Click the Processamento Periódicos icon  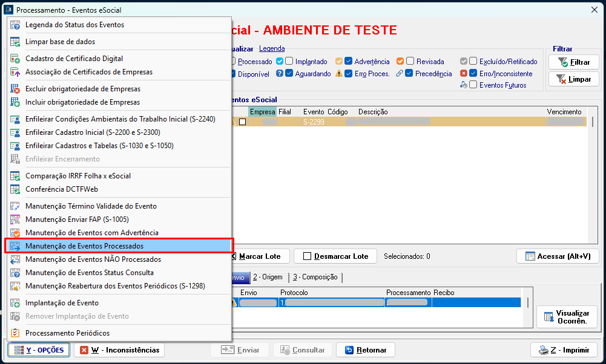coord(15,333)
